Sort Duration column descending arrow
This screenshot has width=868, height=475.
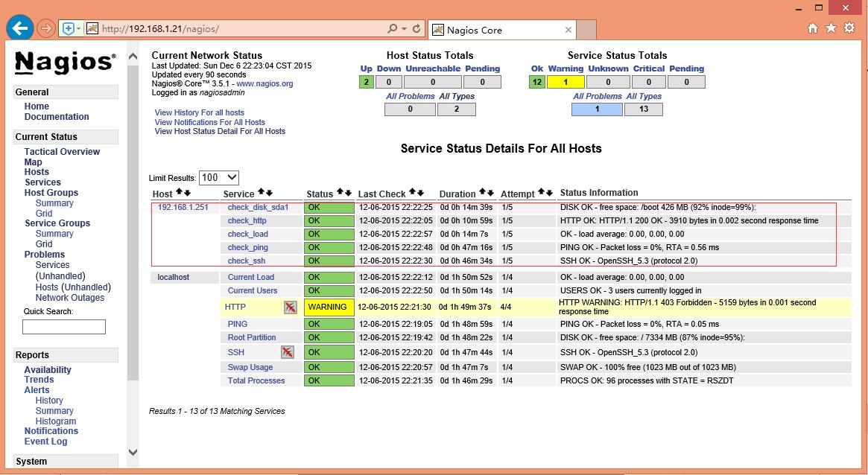[x=490, y=192]
